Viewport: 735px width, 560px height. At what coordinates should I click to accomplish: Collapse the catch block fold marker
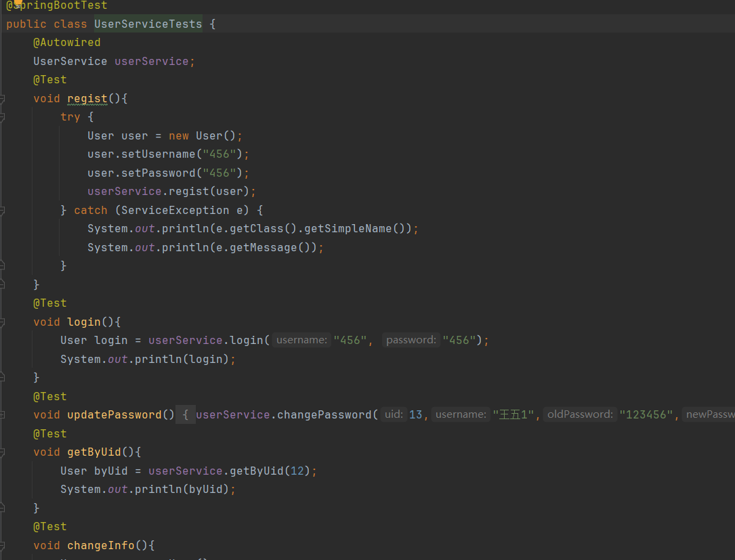point(2,211)
